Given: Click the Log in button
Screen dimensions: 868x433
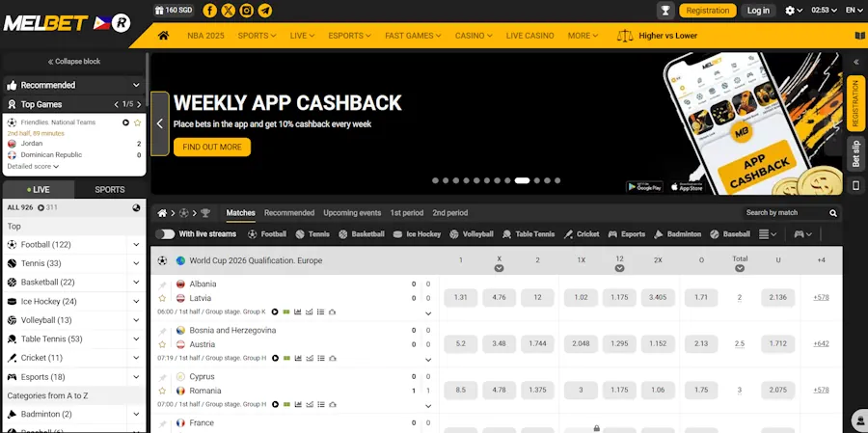Looking at the screenshot, I should 758,11.
